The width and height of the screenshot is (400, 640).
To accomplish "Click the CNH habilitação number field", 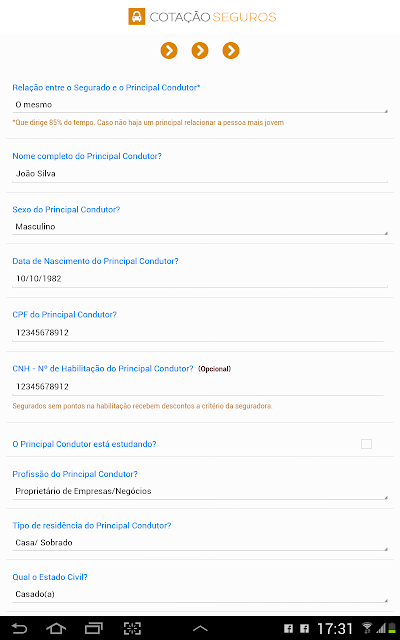I will (x=198, y=387).
